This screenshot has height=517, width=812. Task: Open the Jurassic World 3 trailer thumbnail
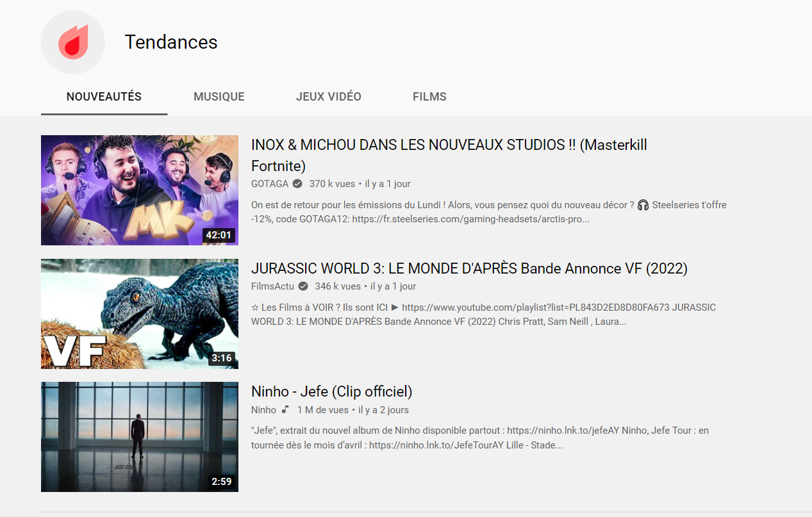click(x=139, y=313)
